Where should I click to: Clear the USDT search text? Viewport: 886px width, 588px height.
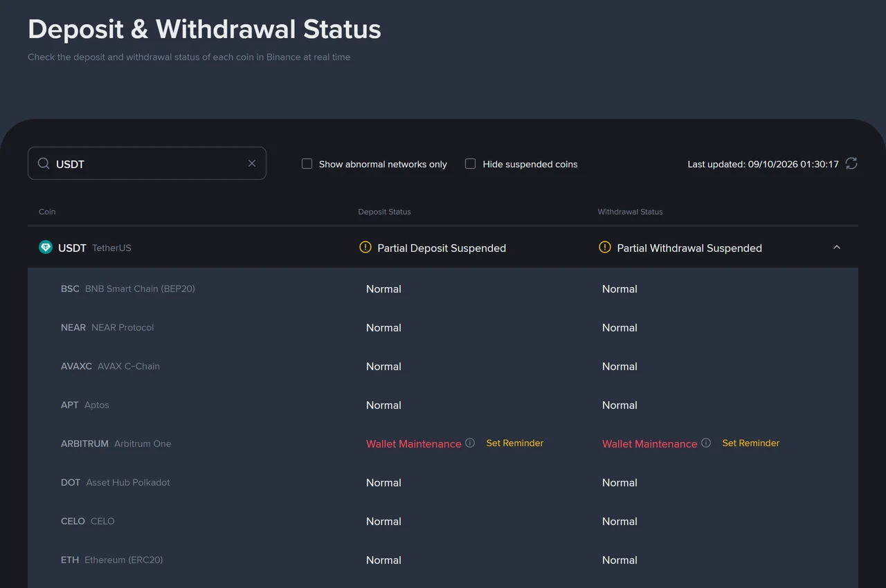[252, 163]
